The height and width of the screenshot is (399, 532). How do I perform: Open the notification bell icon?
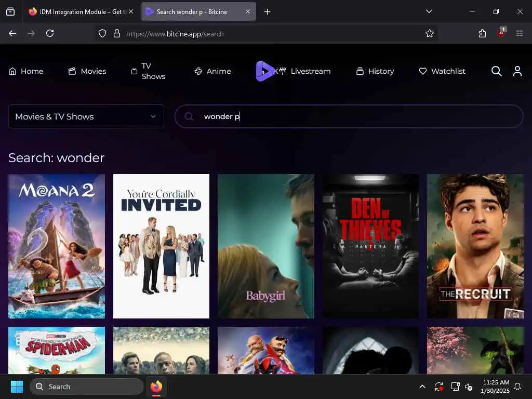tap(518, 387)
